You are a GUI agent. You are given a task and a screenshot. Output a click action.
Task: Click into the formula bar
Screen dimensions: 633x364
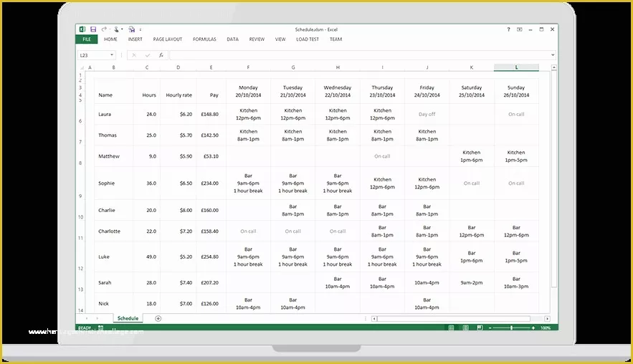click(x=359, y=55)
